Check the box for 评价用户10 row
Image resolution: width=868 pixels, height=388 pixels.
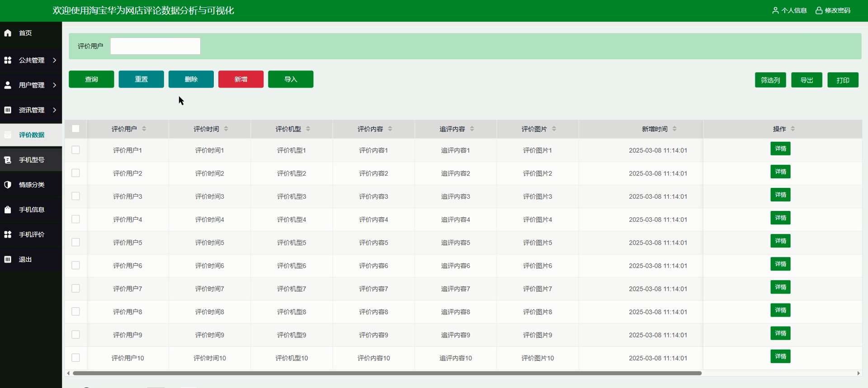[x=75, y=358]
